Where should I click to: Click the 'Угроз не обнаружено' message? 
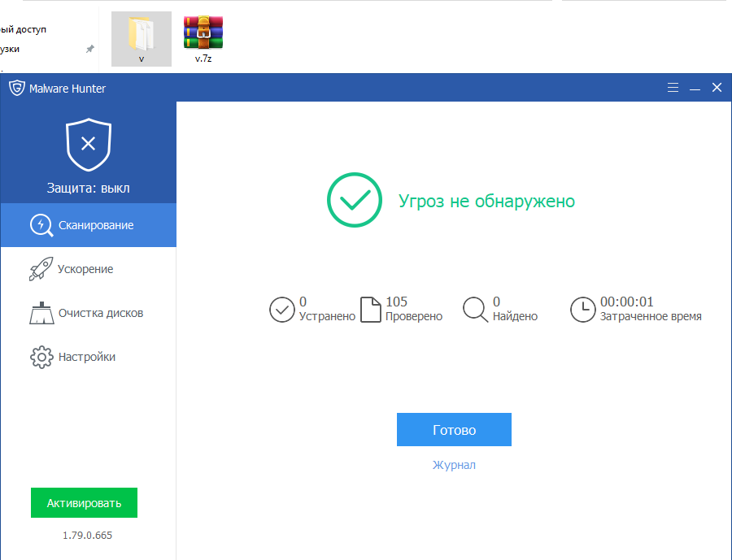(x=486, y=201)
